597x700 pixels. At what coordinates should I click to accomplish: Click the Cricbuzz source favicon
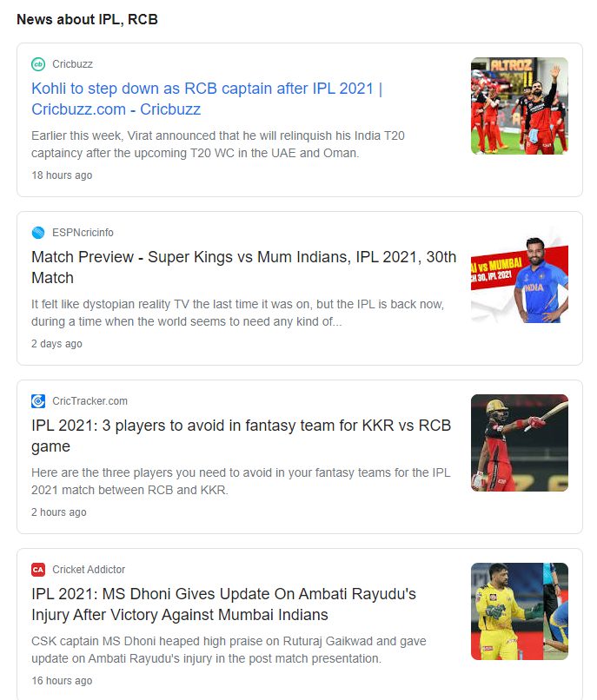[38, 64]
